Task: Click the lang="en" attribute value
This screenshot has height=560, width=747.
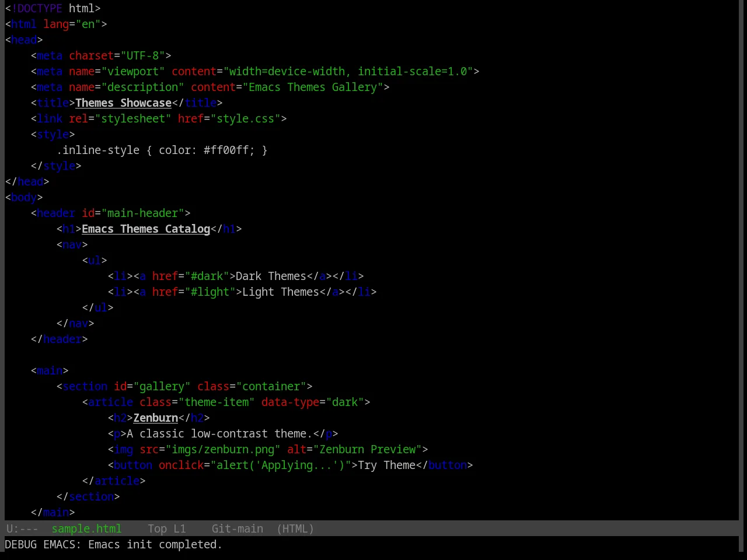Action: click(x=88, y=24)
